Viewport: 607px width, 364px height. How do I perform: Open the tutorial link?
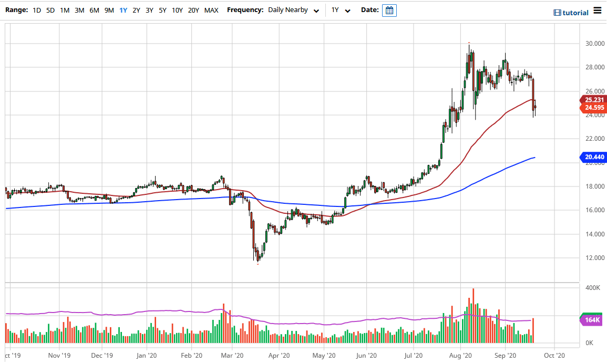point(575,13)
